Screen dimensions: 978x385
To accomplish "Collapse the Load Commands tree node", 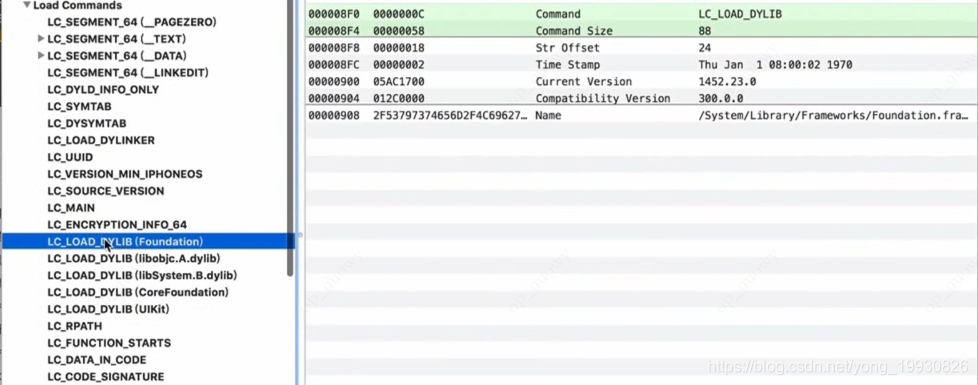I will point(27,5).
